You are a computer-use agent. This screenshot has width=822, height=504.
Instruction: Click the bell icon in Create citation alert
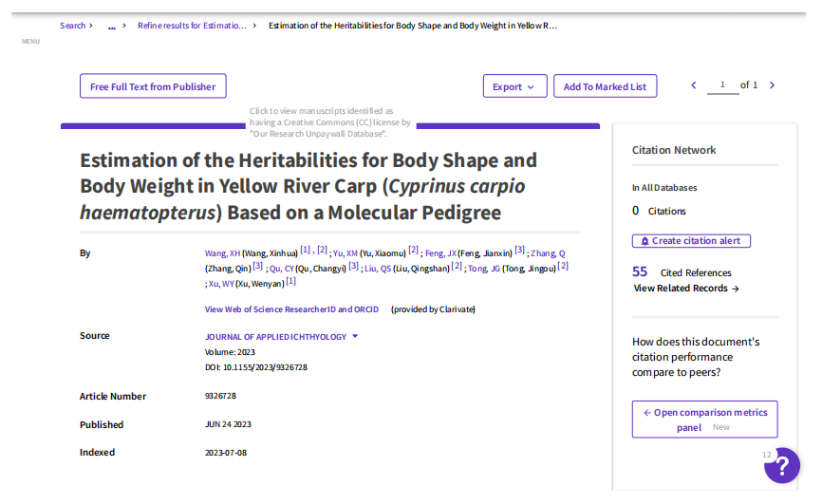[644, 241]
